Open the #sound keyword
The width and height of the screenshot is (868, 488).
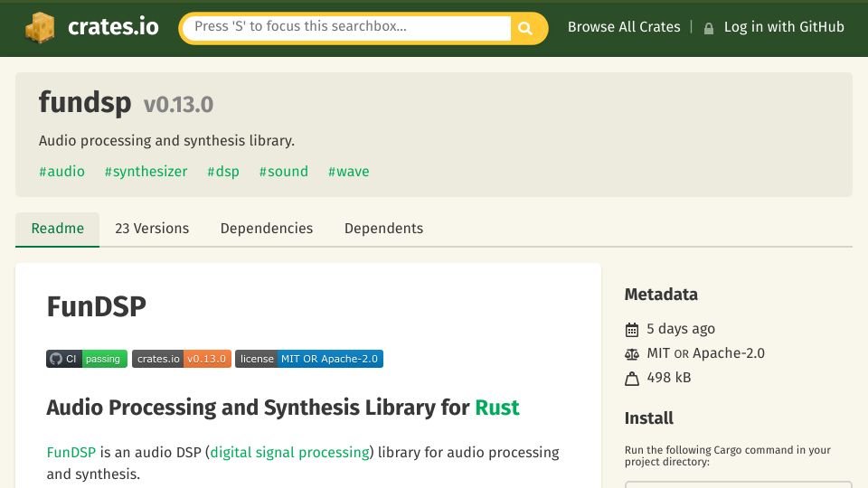[283, 172]
